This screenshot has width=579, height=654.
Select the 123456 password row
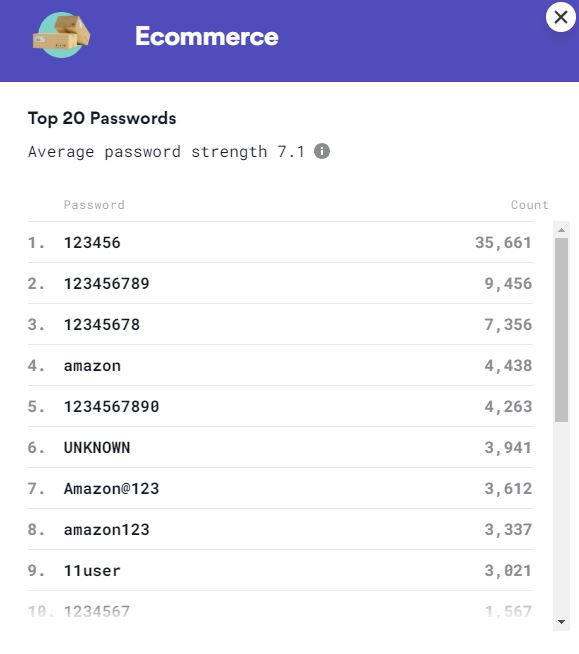pos(280,242)
